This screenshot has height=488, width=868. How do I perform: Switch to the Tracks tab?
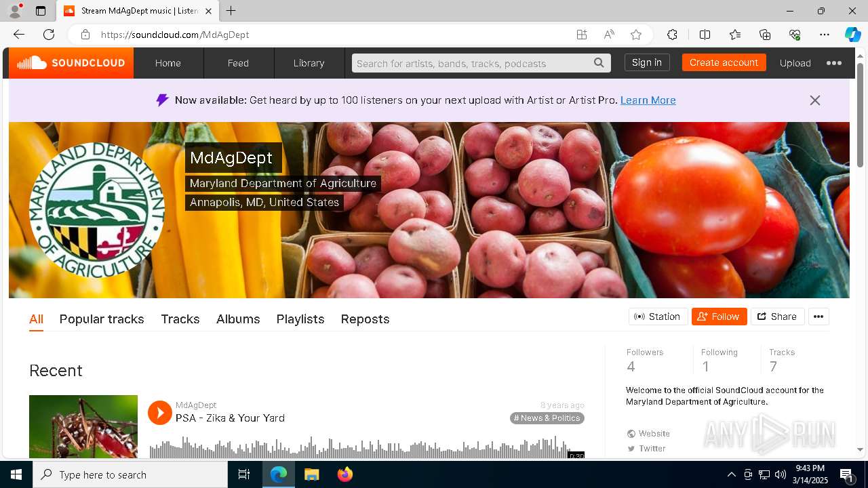(x=180, y=319)
